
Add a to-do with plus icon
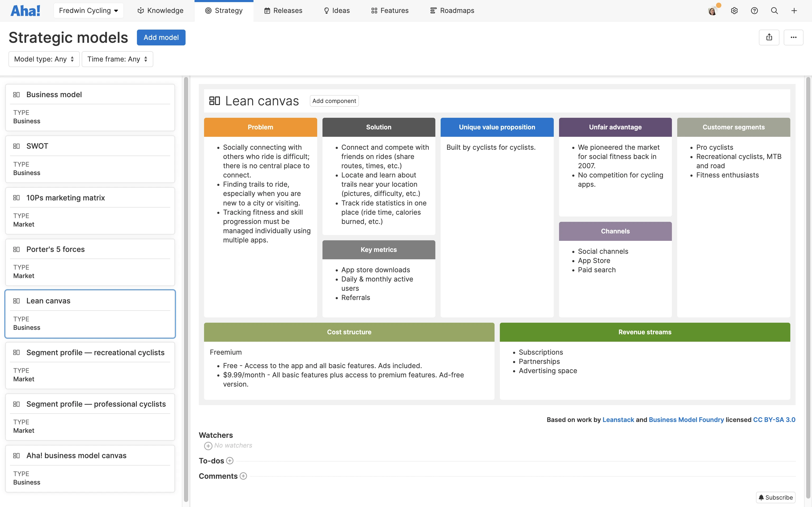tap(230, 461)
